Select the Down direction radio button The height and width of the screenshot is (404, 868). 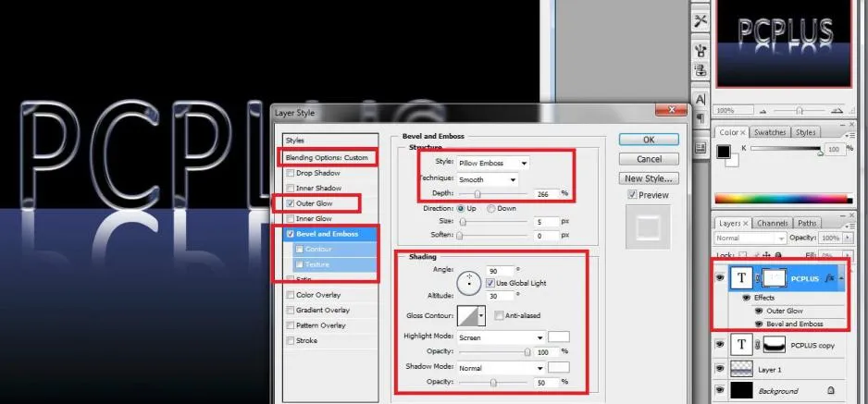[x=491, y=208]
